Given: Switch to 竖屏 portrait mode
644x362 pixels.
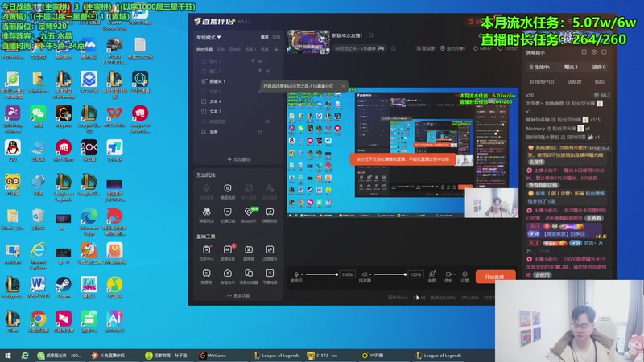Looking at the screenshot, I should 276,37.
